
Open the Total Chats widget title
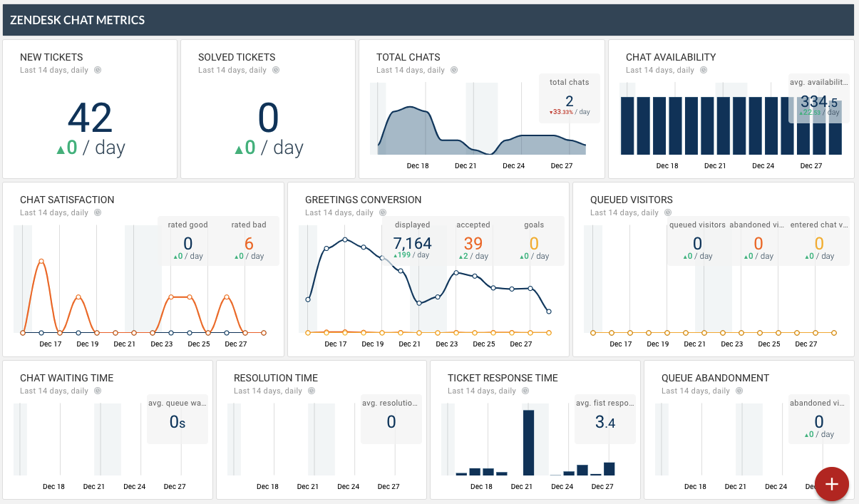tap(408, 57)
